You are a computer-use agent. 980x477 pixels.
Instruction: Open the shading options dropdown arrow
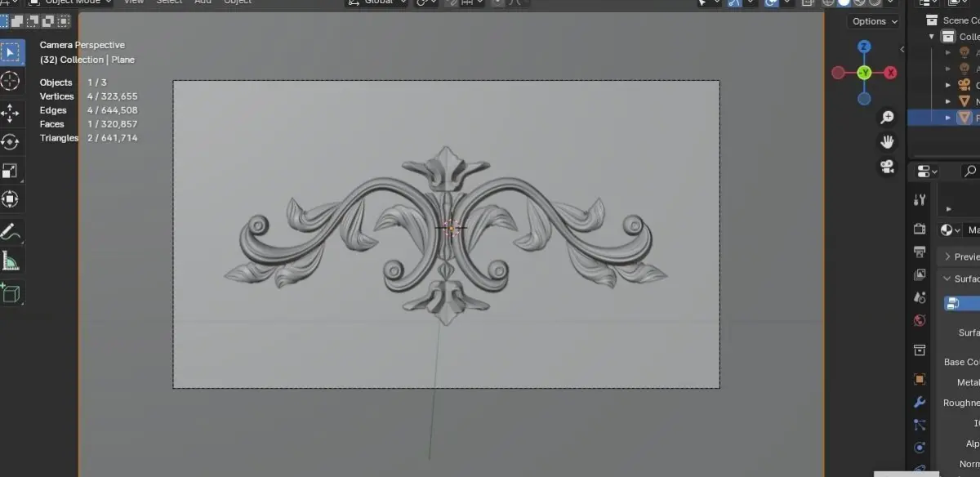click(891, 2)
